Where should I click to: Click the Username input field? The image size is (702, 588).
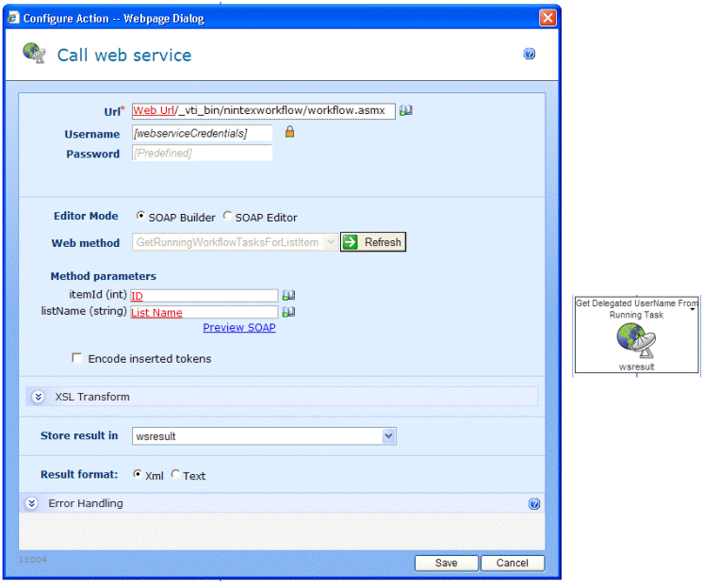pyautogui.click(x=202, y=134)
